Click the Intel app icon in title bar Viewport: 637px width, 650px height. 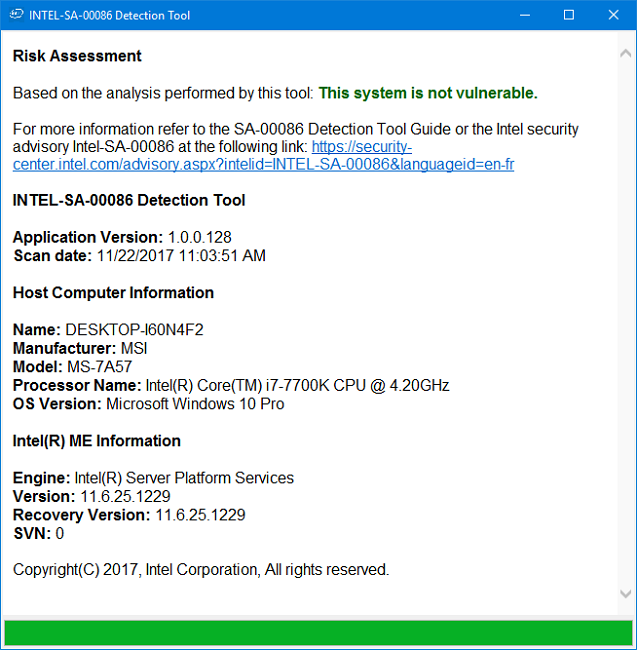(17, 15)
